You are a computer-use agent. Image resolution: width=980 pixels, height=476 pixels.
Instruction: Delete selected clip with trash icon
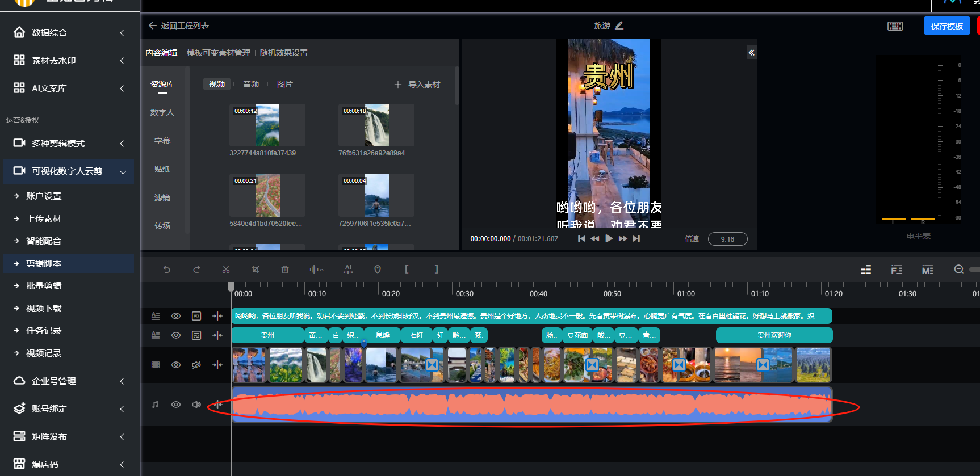pos(285,269)
